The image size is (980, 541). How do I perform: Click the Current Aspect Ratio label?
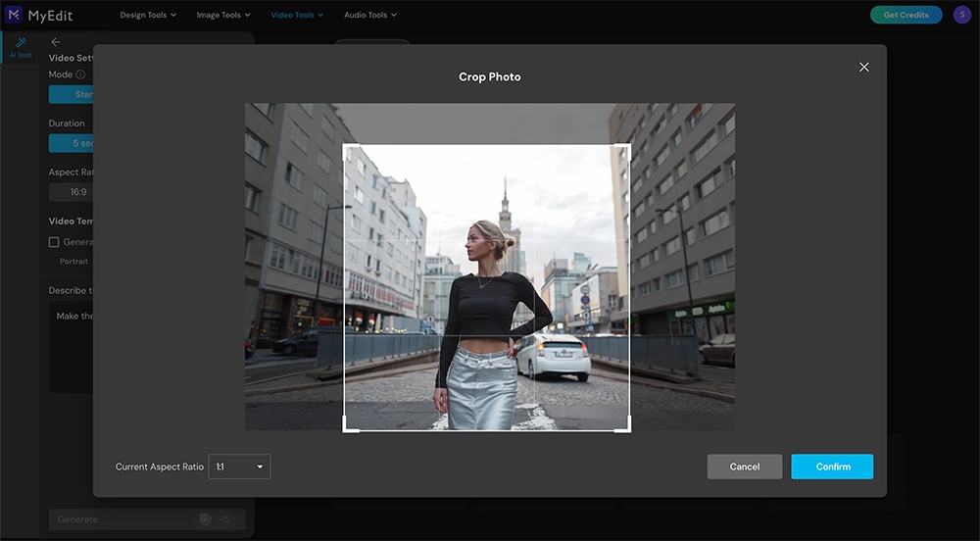160,467
